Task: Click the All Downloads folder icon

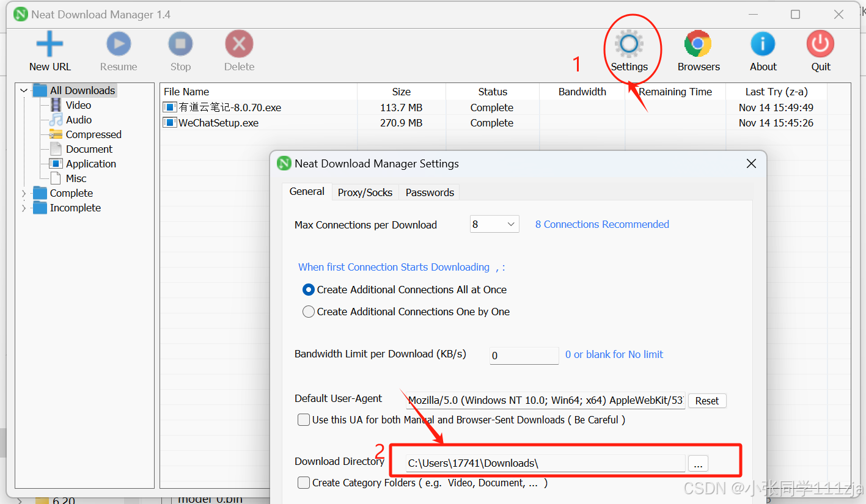Action: (40, 90)
